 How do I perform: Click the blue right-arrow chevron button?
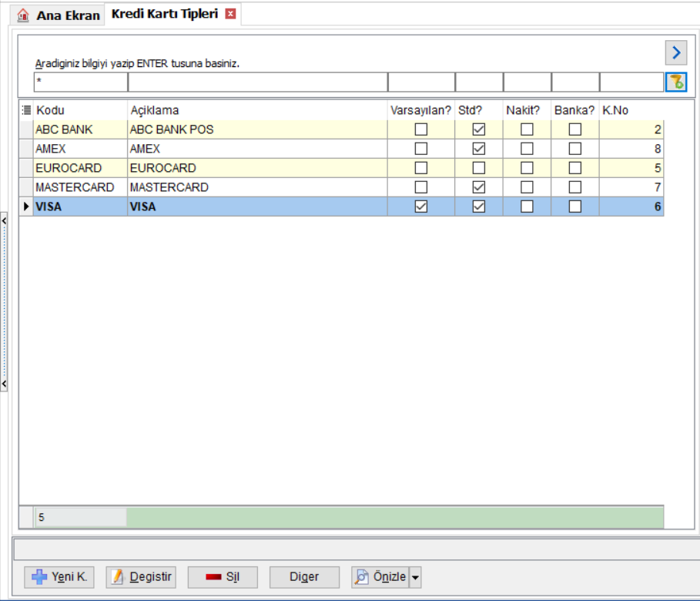click(676, 52)
